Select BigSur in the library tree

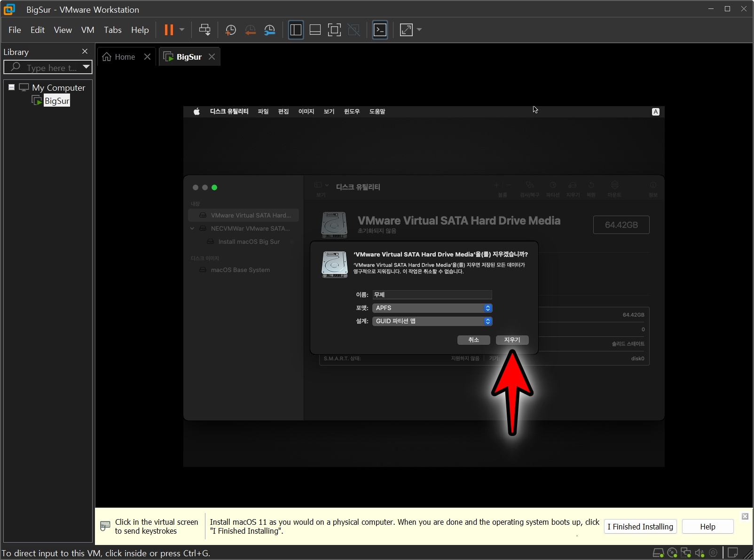click(56, 101)
